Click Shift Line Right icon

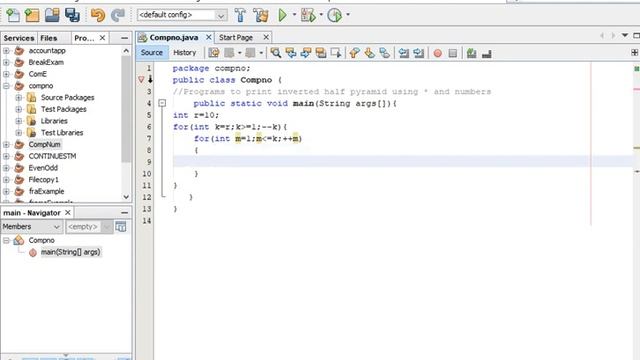coord(419,53)
